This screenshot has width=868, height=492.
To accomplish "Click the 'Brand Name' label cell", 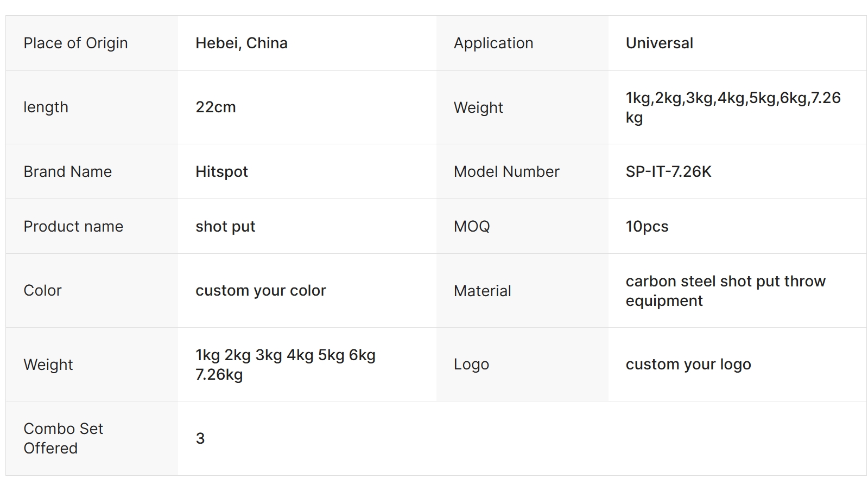I will click(67, 172).
